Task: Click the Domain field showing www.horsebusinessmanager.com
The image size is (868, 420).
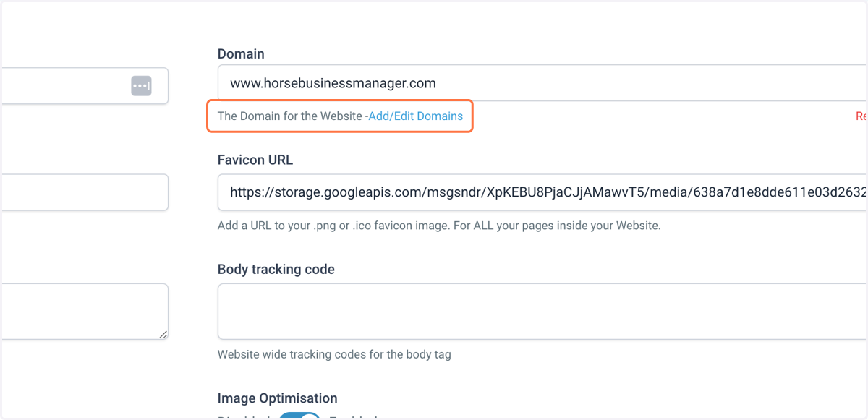Action: click(x=542, y=83)
